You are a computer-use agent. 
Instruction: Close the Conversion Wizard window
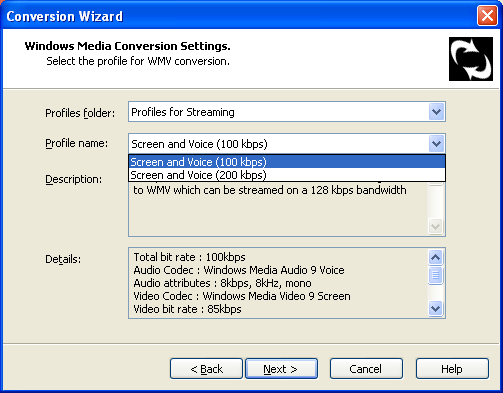487,16
